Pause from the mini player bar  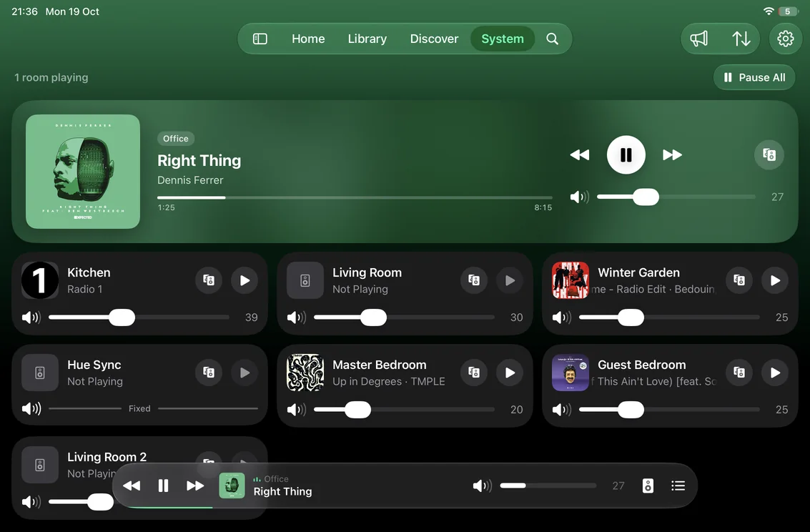click(x=163, y=486)
